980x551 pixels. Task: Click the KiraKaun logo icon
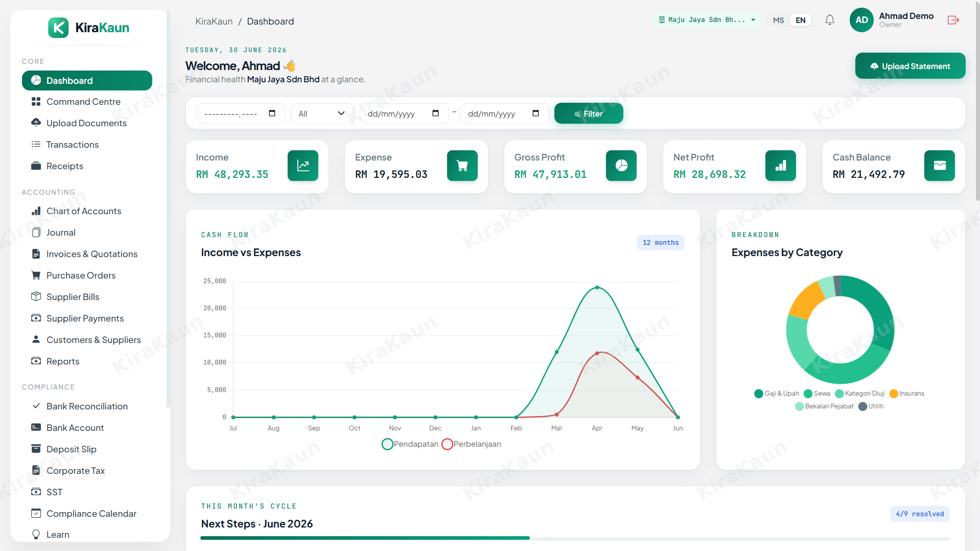pyautogui.click(x=58, y=28)
